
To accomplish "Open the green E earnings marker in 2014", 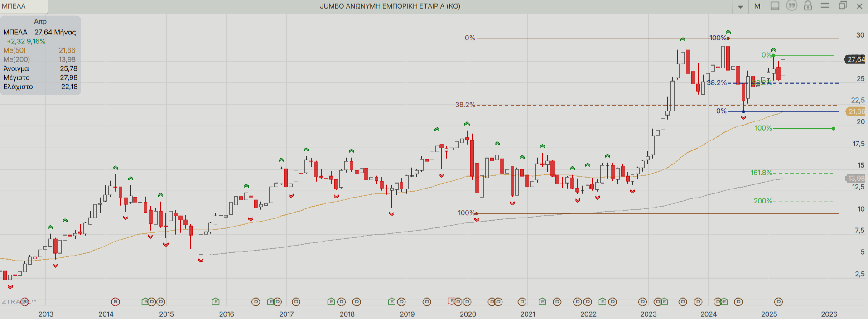I will pos(145,301).
